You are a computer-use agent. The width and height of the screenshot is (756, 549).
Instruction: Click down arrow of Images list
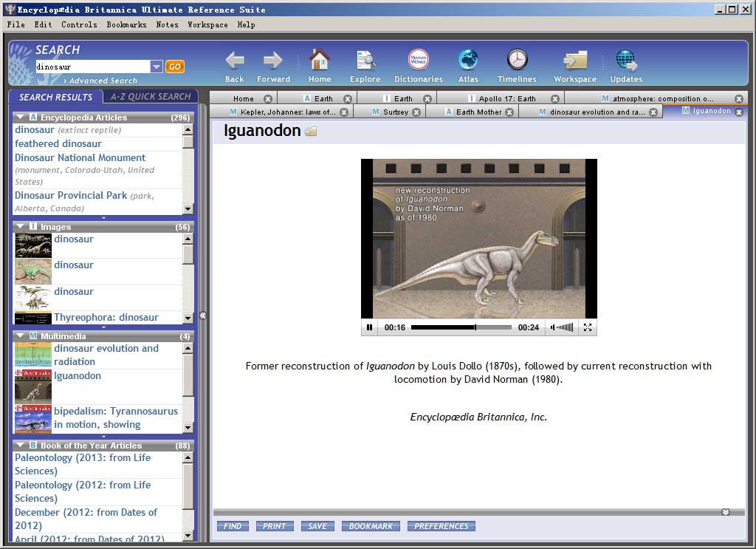pyautogui.click(x=188, y=318)
